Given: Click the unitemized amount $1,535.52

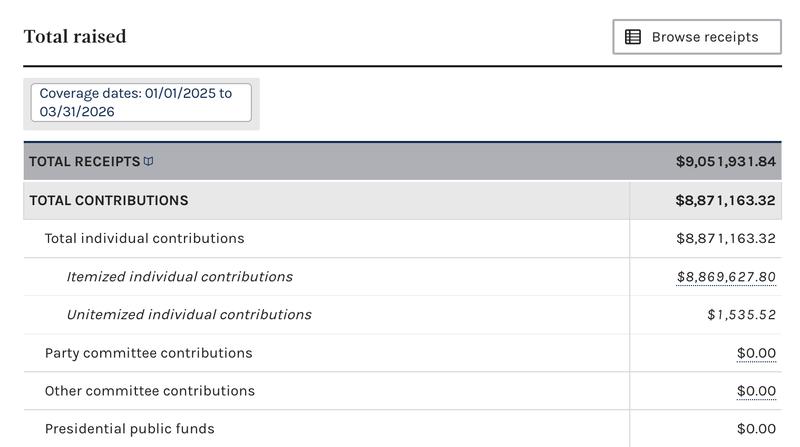Looking at the screenshot, I should [x=741, y=315].
